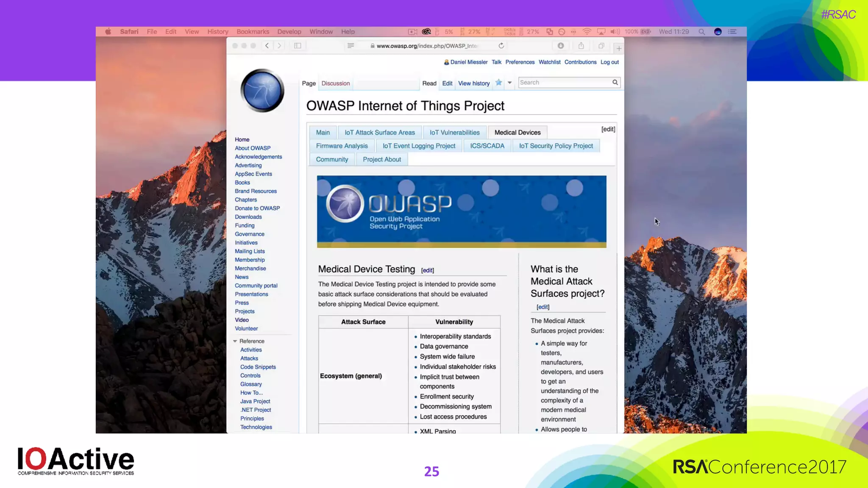Click the Share icon in Safari toolbar
The width and height of the screenshot is (868, 488).
[581, 46]
